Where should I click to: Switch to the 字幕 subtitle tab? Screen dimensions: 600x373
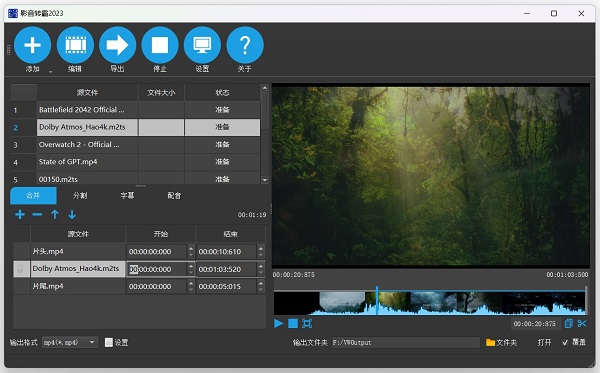click(x=127, y=195)
